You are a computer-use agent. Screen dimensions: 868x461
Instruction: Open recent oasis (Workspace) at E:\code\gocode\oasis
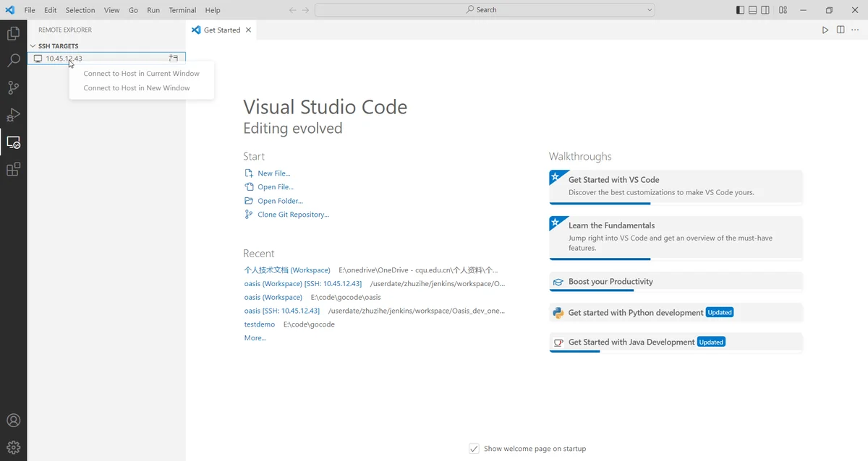[x=273, y=298]
